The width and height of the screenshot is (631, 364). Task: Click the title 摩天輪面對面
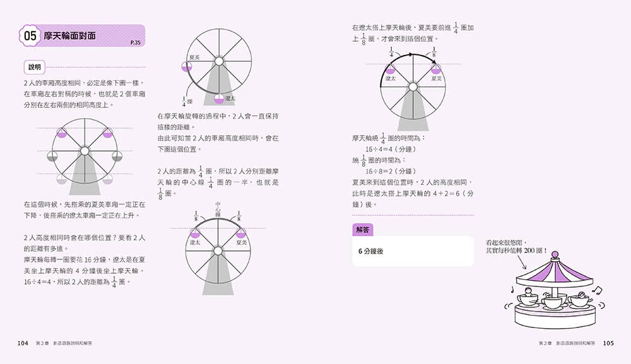(x=69, y=36)
